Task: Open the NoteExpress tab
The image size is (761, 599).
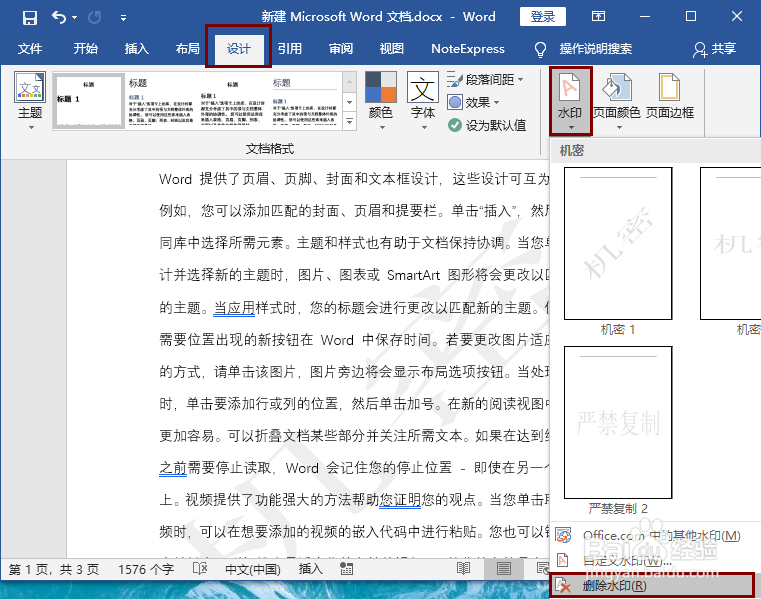Action: coord(468,49)
